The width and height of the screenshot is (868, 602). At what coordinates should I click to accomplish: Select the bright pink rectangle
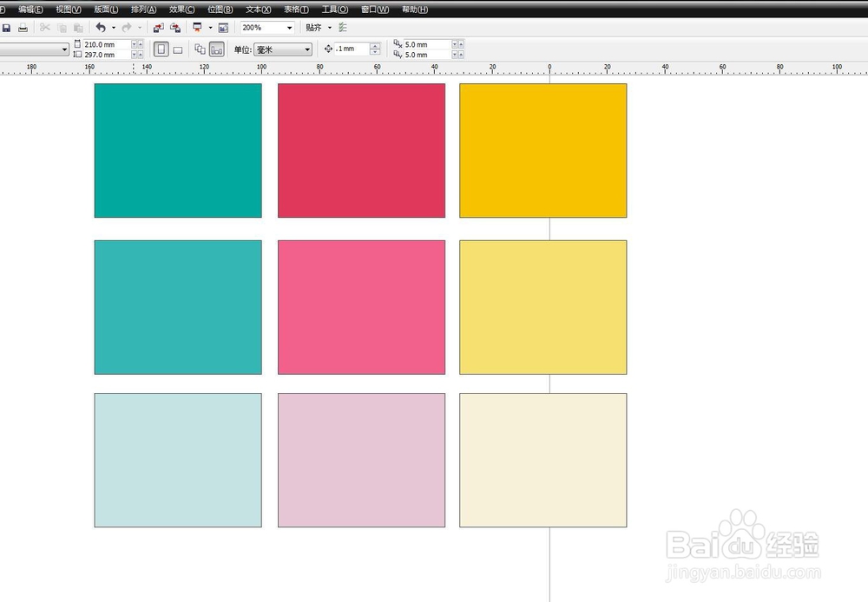pos(361,307)
